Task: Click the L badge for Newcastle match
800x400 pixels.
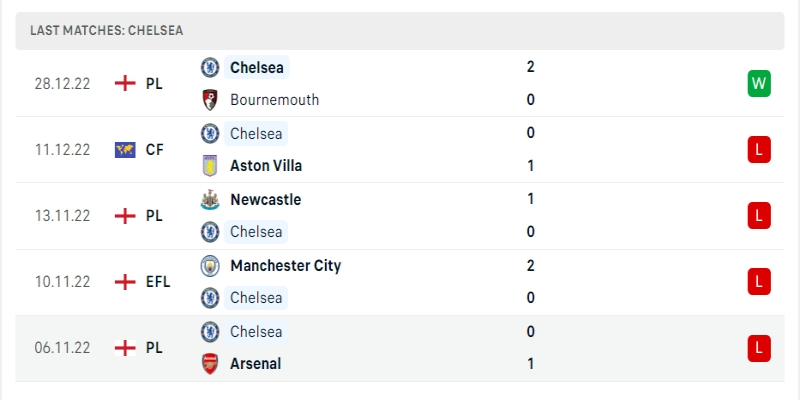Action: point(759,215)
